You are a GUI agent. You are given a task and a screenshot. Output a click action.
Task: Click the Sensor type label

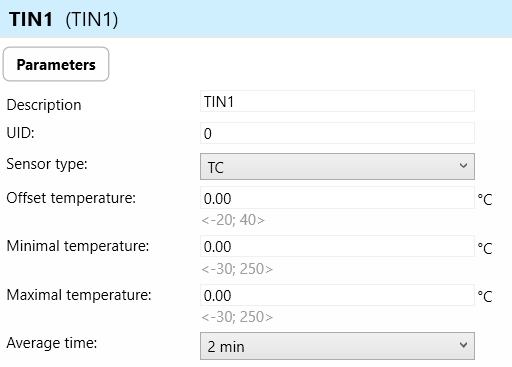[47, 164]
